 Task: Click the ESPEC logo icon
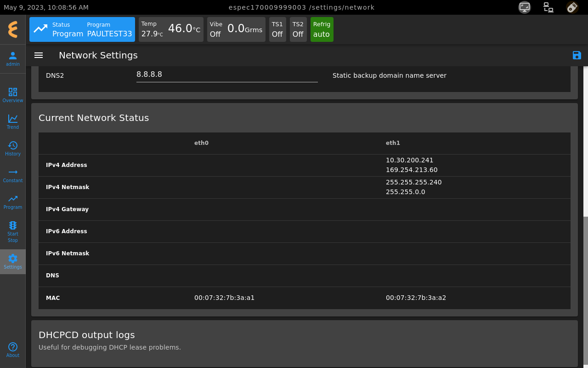click(13, 29)
